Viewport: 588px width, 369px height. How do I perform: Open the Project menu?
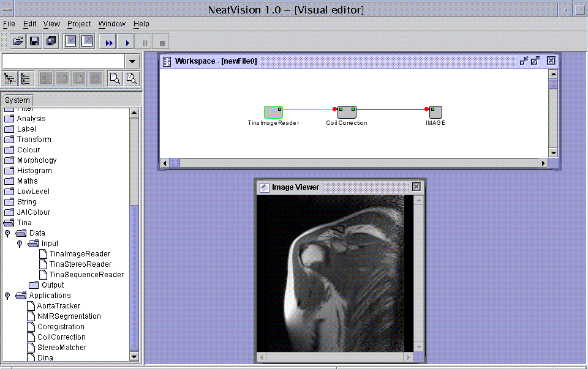click(79, 24)
